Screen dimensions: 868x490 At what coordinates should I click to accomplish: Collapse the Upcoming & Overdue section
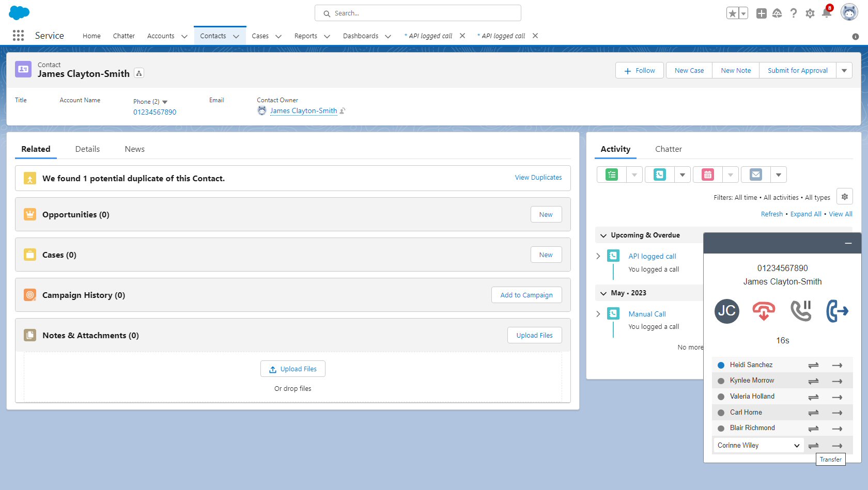[603, 235]
